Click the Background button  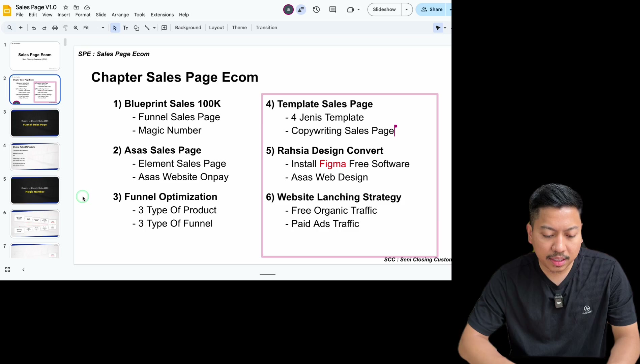point(188,28)
